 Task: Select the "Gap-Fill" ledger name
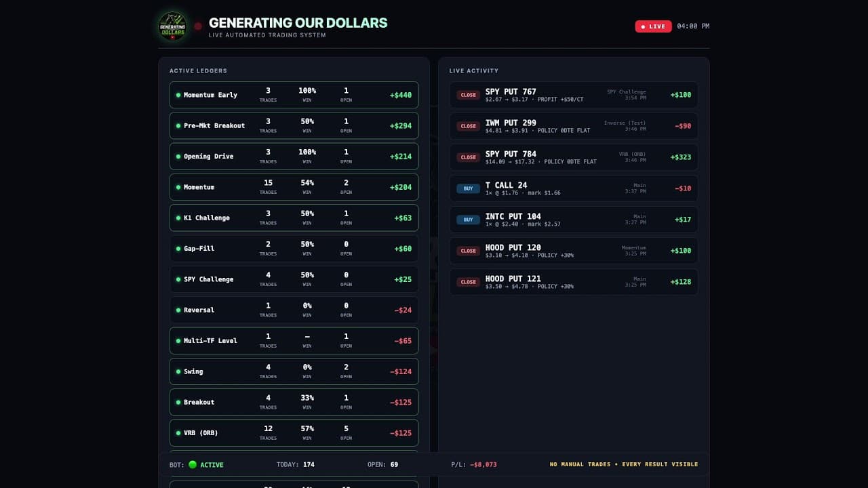coord(199,249)
